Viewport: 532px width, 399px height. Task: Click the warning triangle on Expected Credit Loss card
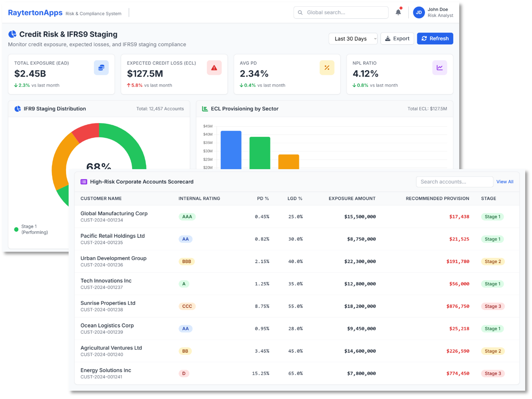(214, 68)
